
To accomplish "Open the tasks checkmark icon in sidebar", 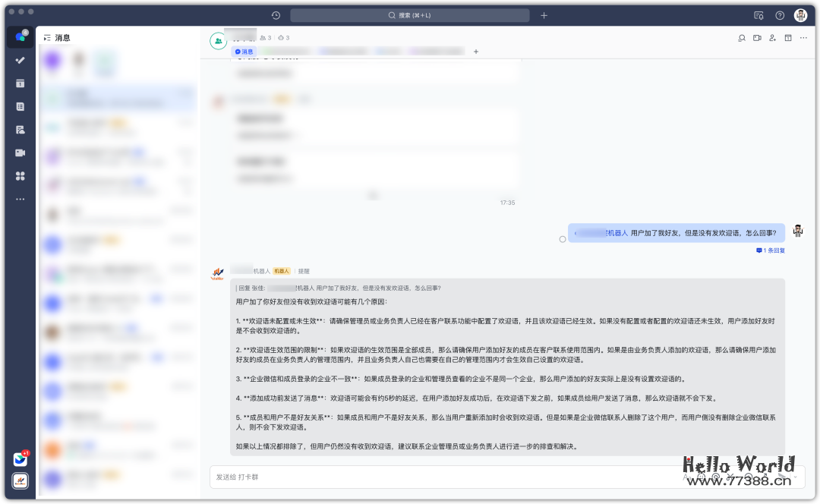I will [x=20, y=60].
